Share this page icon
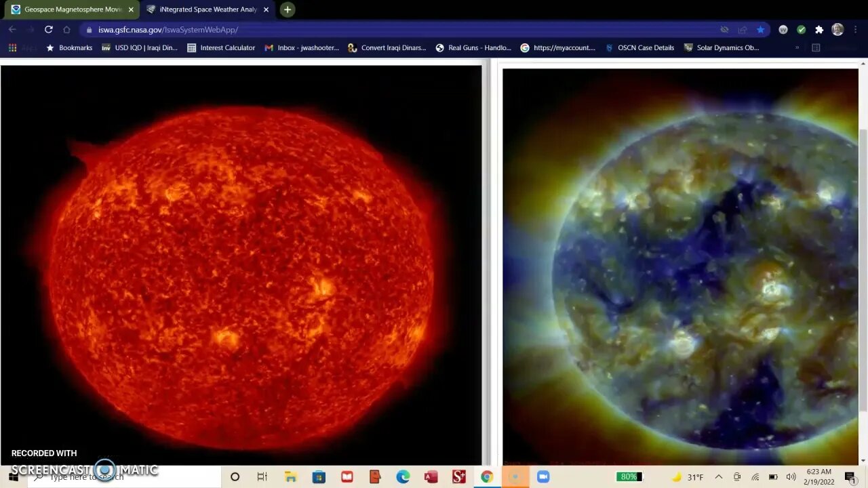 [743, 30]
